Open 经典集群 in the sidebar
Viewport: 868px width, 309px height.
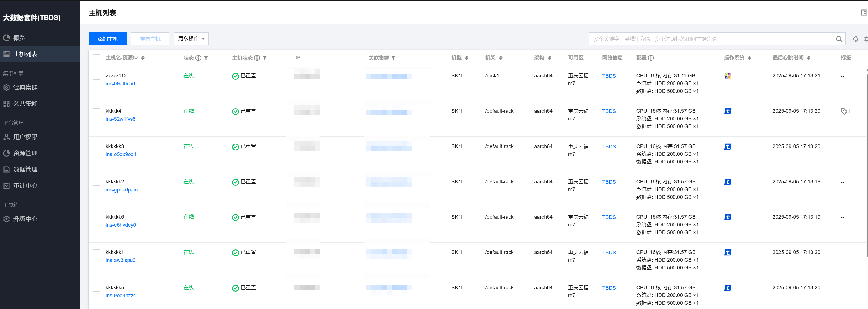coord(25,87)
